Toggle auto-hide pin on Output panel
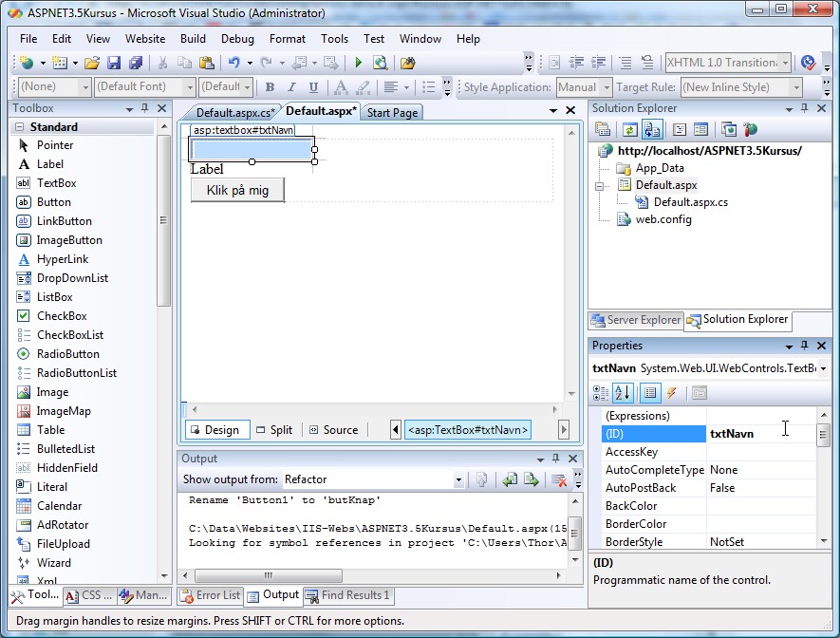 pyautogui.click(x=555, y=459)
